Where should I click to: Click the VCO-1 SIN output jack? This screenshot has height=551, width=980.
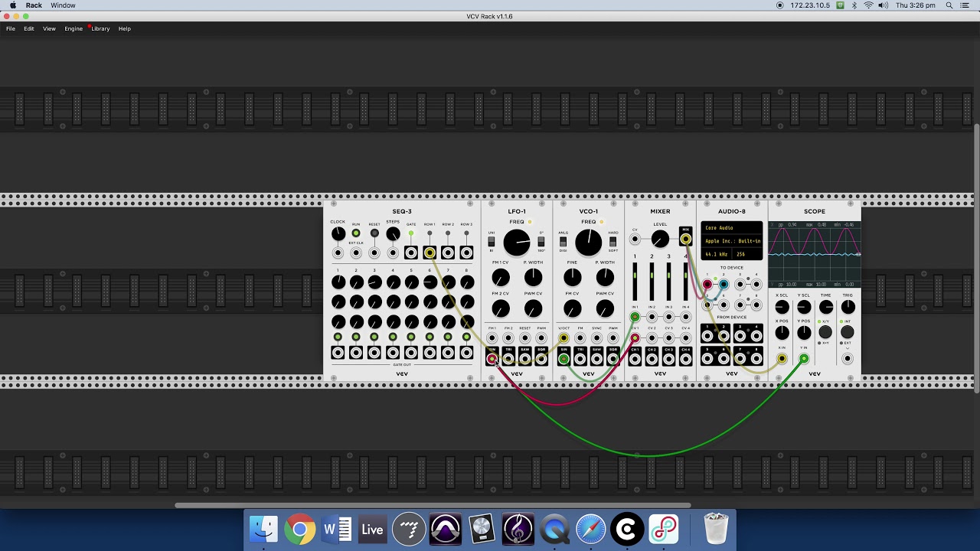563,358
